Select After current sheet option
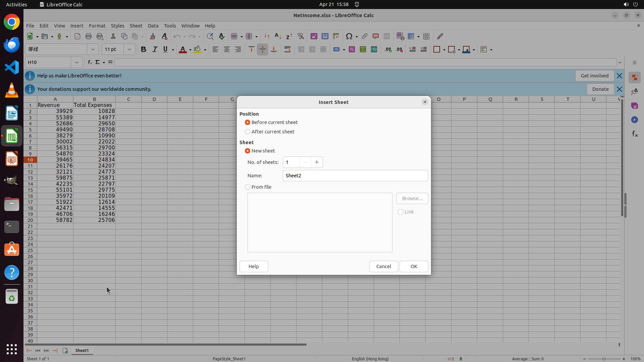This screenshot has width=644, height=362. pyautogui.click(x=248, y=132)
